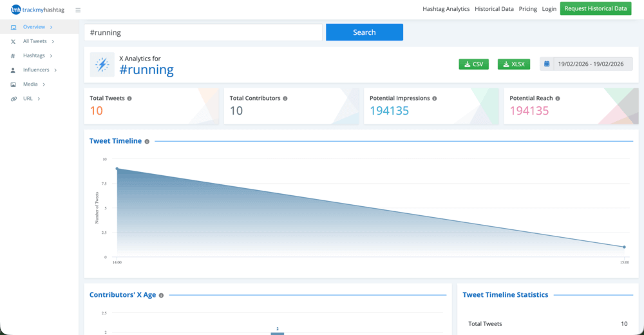Click the info icon beside Total Tweets
Image resolution: width=644 pixels, height=335 pixels.
[129, 99]
